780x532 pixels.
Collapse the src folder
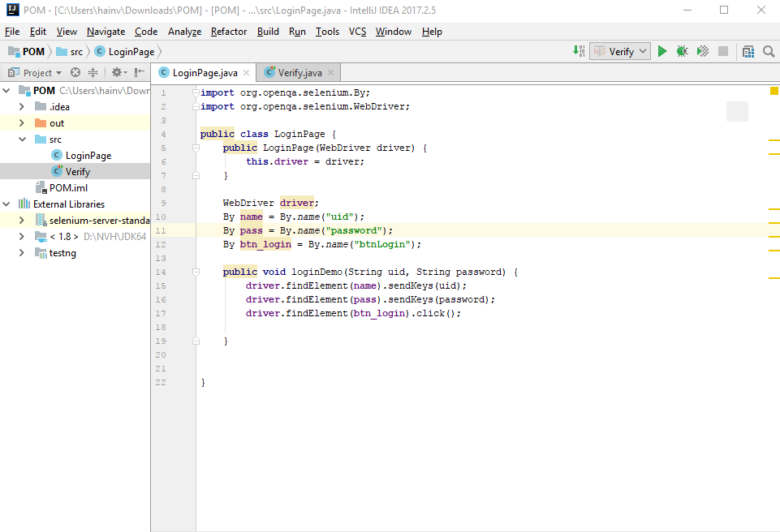[21, 139]
